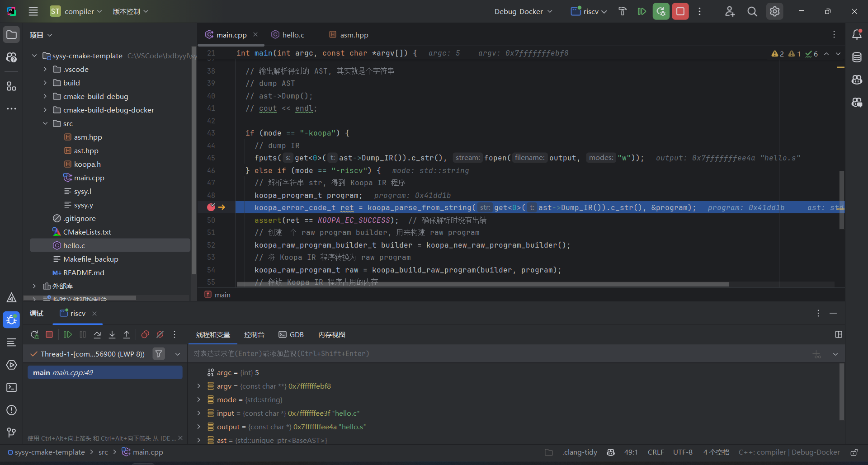Click the CRLF line separator status button
The width and height of the screenshot is (868, 465).
[656, 452]
